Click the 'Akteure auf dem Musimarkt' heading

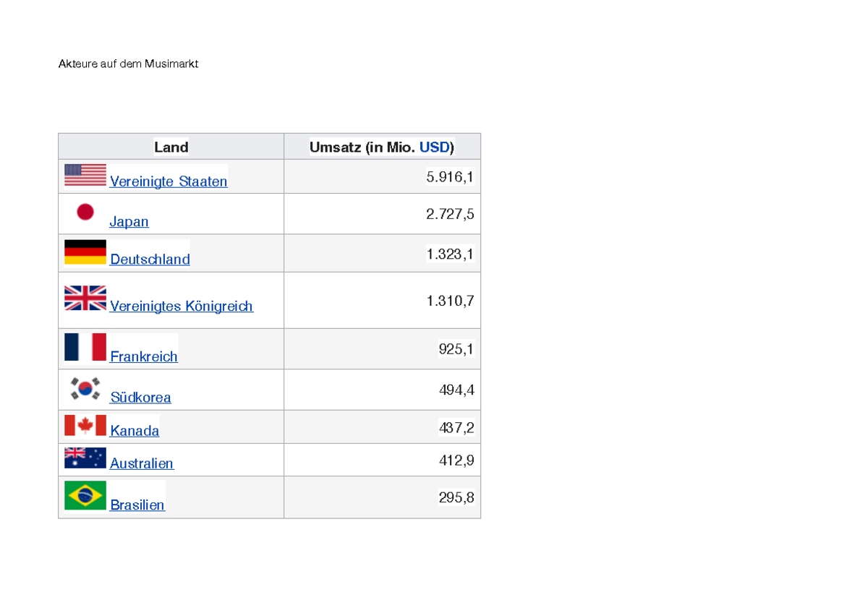coord(128,64)
